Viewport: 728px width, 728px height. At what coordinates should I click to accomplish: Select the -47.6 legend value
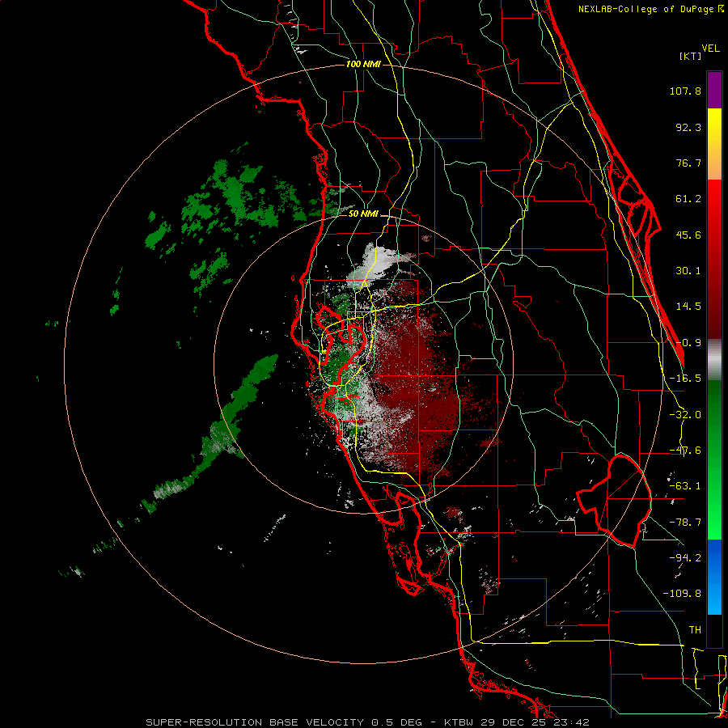click(685, 451)
